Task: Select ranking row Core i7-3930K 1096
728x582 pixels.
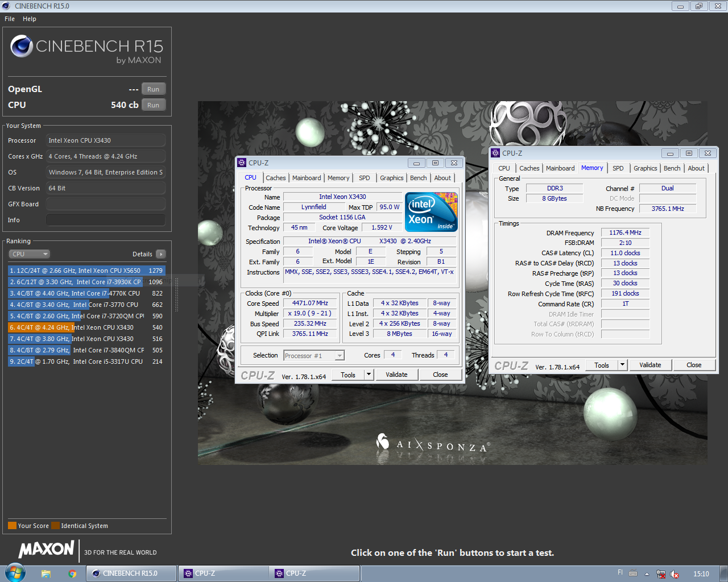Action: click(86, 282)
